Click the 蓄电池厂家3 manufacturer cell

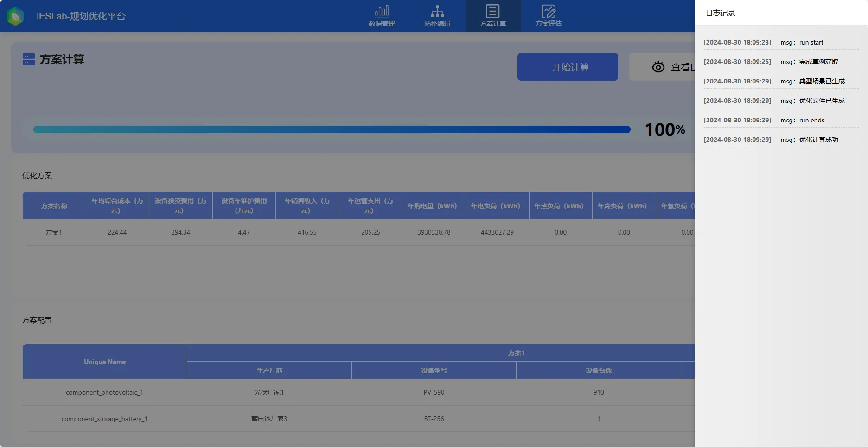click(269, 419)
